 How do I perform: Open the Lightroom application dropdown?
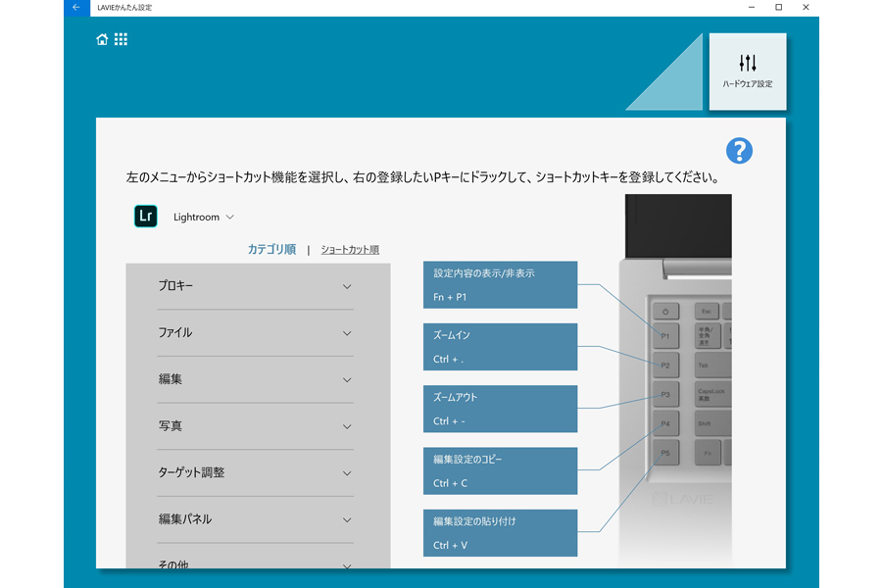[204, 217]
